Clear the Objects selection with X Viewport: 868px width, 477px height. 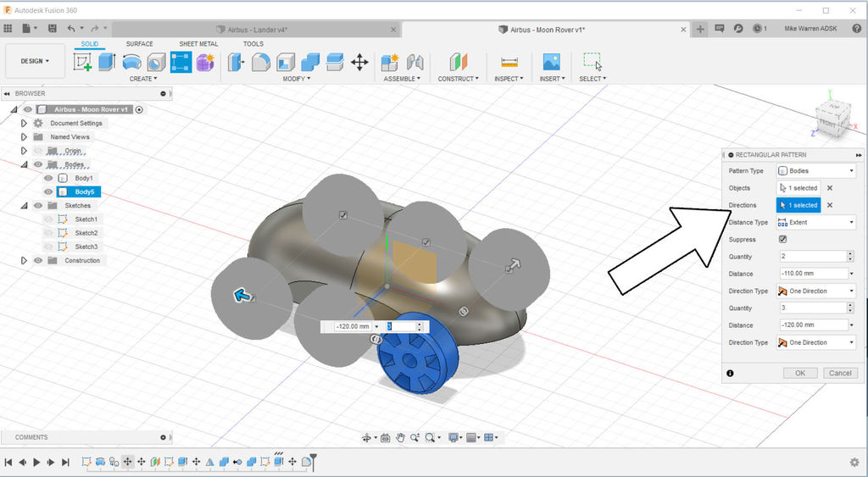[x=830, y=188]
